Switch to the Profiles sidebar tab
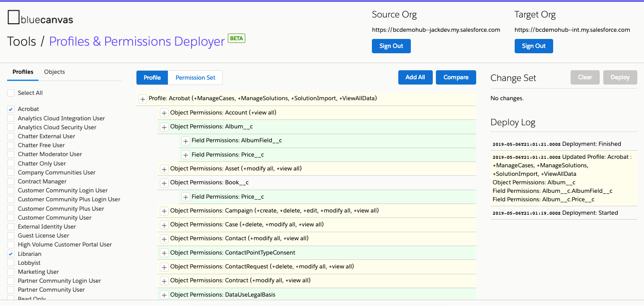 (x=23, y=72)
